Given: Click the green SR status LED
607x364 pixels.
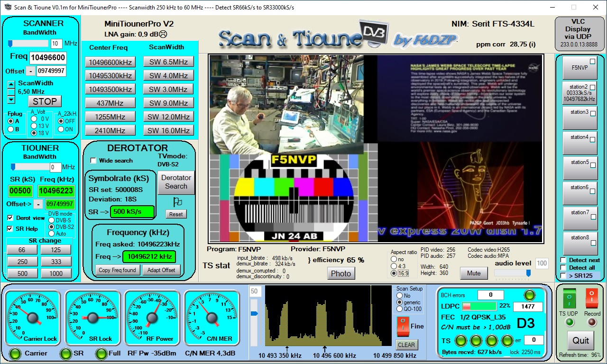Looking at the screenshot, I should pyautogui.click(x=65, y=354).
